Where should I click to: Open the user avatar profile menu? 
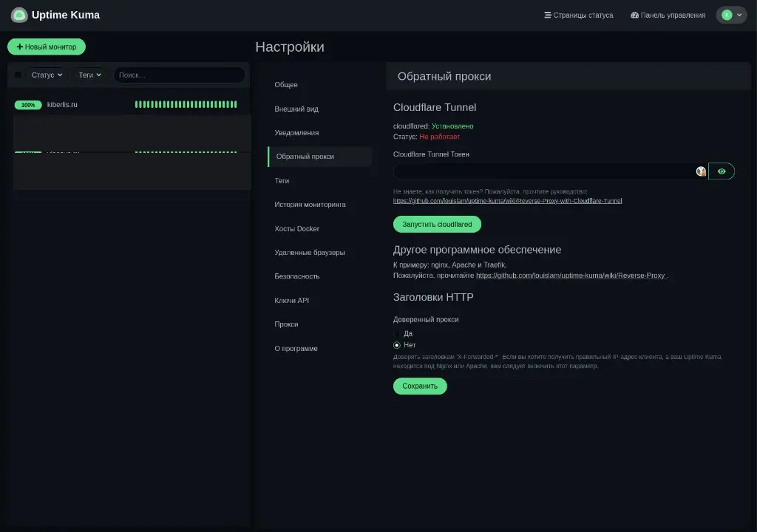click(x=731, y=15)
